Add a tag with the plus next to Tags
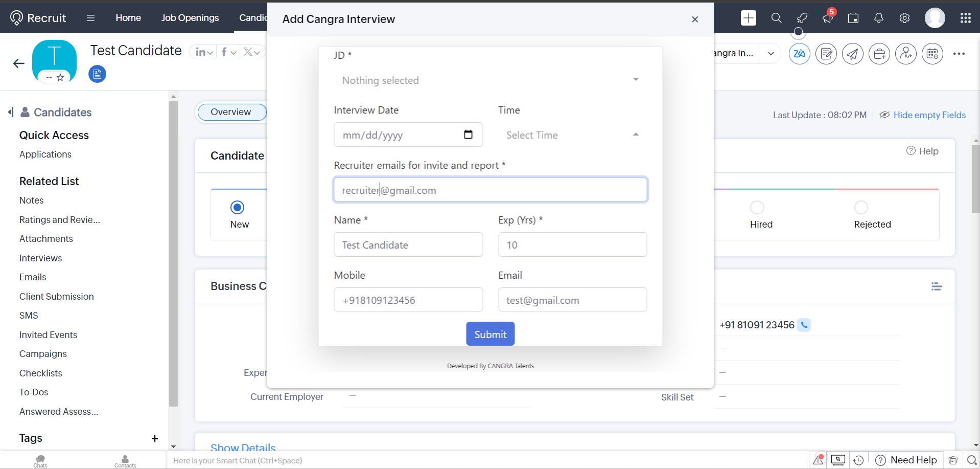The width and height of the screenshot is (980, 469). point(155,438)
